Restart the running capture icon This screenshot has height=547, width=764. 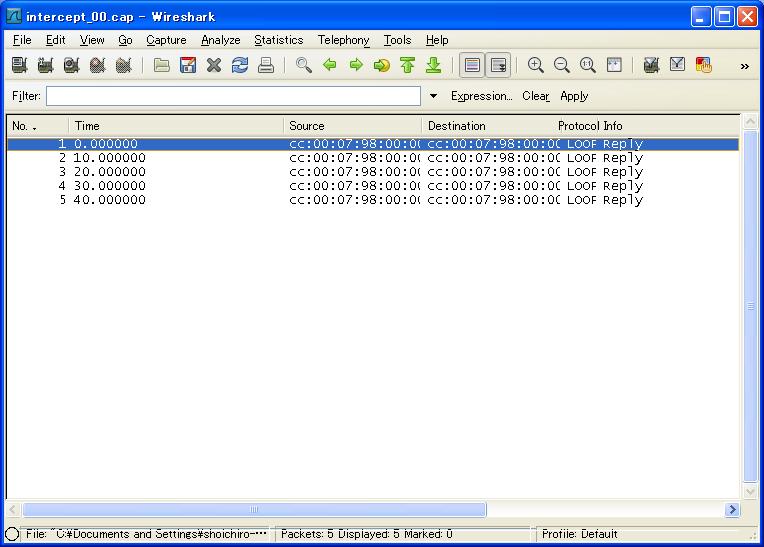[x=124, y=65]
